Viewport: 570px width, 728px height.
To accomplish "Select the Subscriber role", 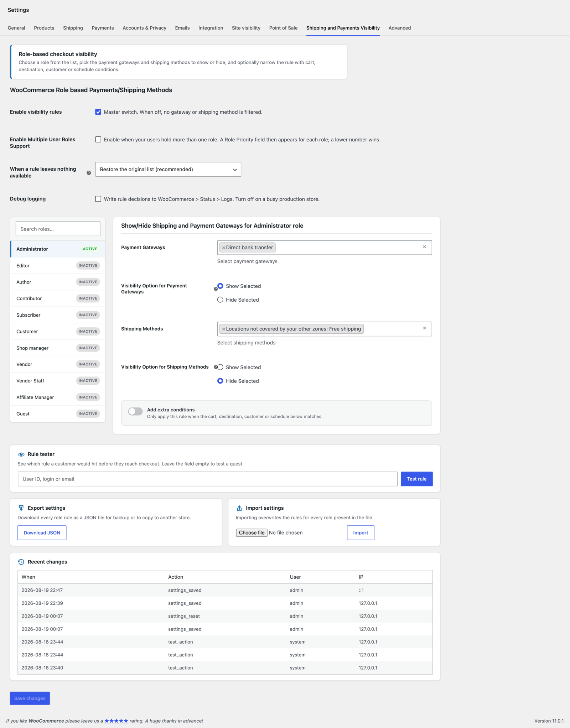I will click(58, 315).
